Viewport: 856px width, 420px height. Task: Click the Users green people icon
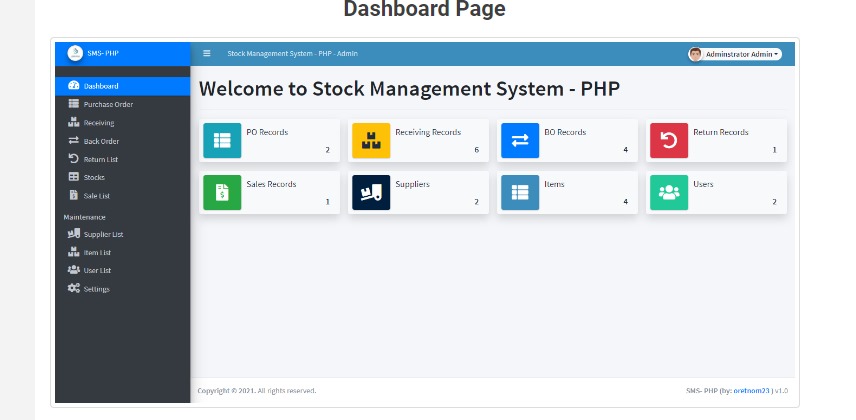point(669,192)
